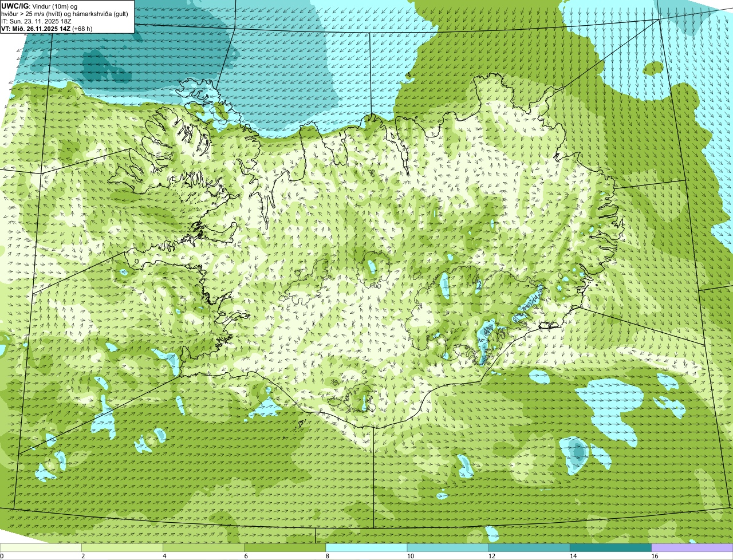This screenshot has width=733, height=560.
Task: Click the lavender above-16 m/s legend swatch
Action: pos(692,547)
